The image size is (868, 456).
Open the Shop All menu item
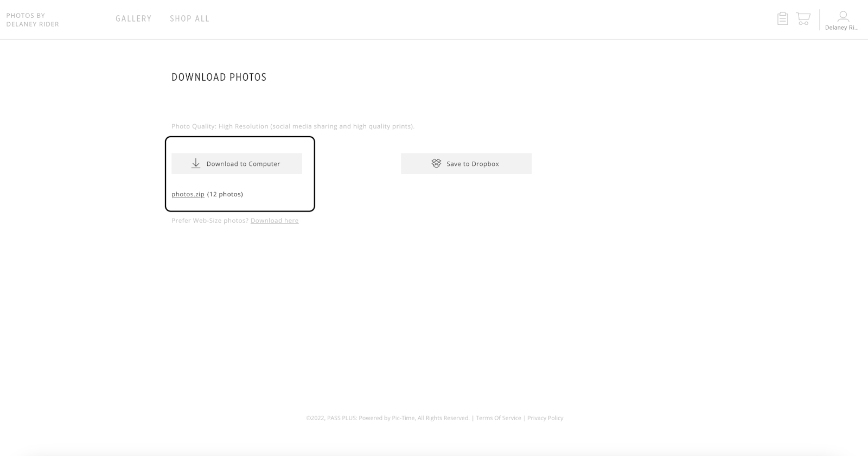(x=189, y=18)
